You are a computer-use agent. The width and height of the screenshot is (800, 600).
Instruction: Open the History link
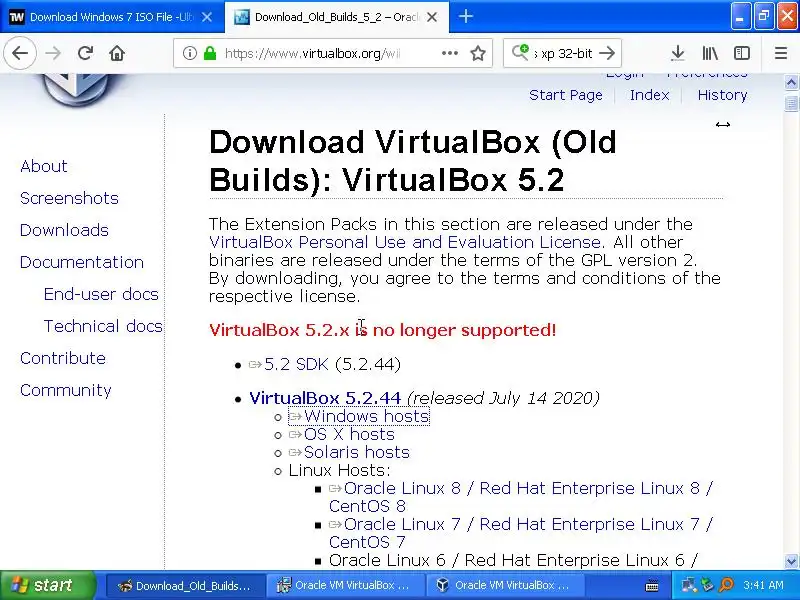[722, 95]
